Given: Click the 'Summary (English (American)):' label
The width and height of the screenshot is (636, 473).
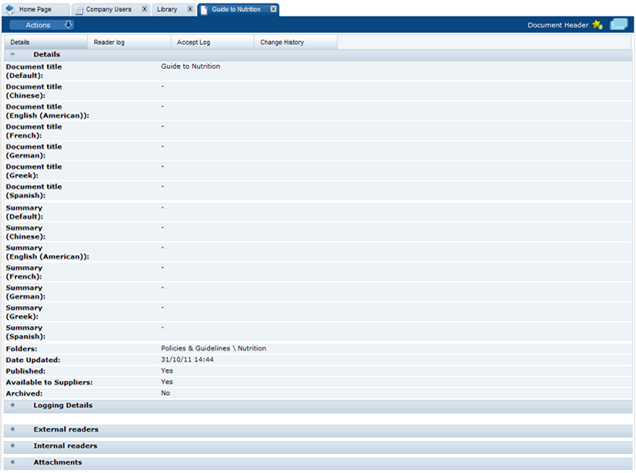Looking at the screenshot, I should (47, 252).
